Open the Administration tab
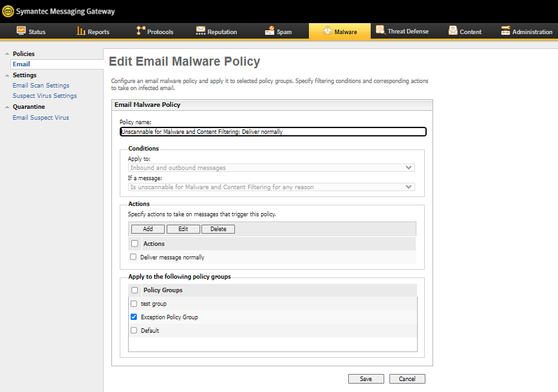Image resolution: width=558 pixels, height=392 pixels. click(526, 32)
